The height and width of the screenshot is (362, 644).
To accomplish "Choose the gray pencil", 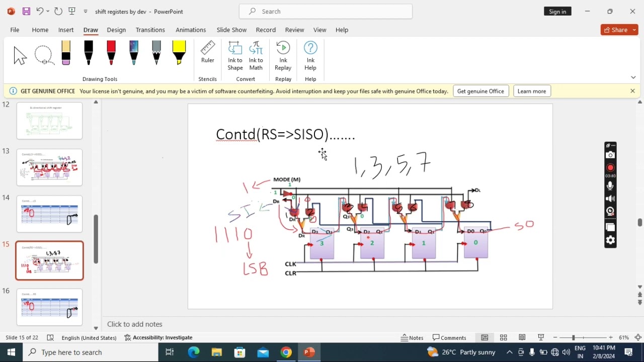I will [x=156, y=53].
